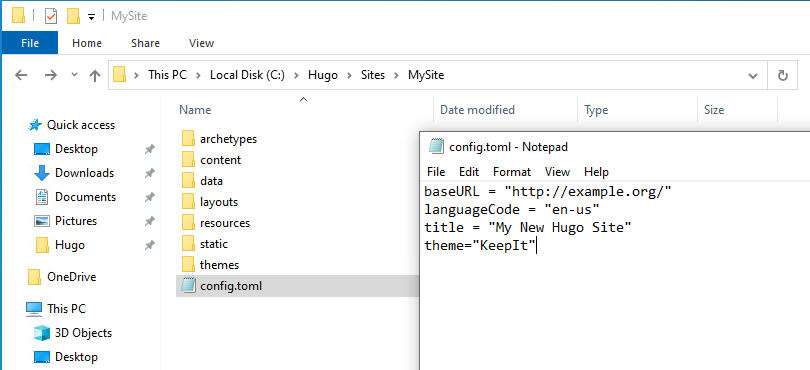Open Desktop under Quick access
The width and height of the screenshot is (810, 370).
point(76,149)
